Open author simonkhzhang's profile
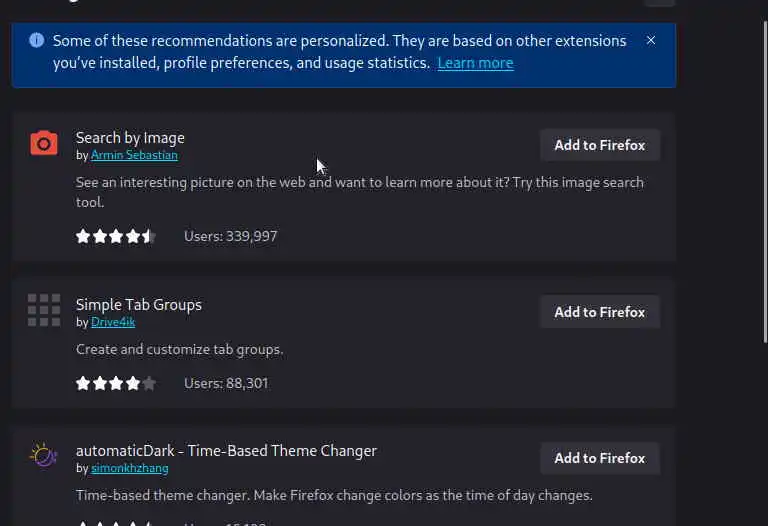The image size is (768, 526). coord(129,469)
